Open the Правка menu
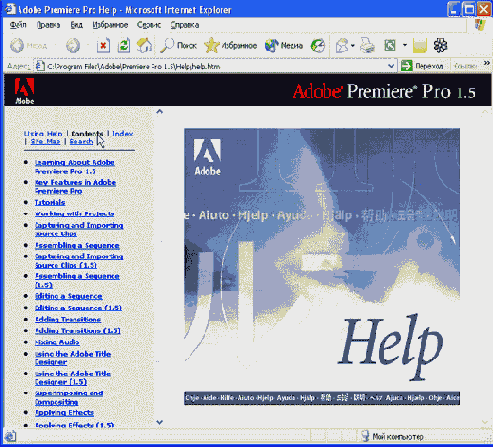The width and height of the screenshot is (493, 447). click(x=48, y=25)
